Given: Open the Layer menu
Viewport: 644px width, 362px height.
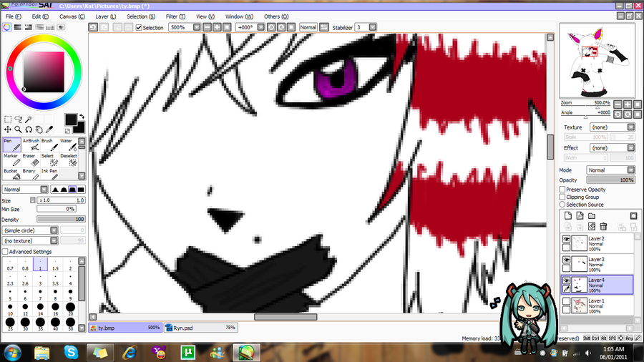Looking at the screenshot, I should [106, 16].
